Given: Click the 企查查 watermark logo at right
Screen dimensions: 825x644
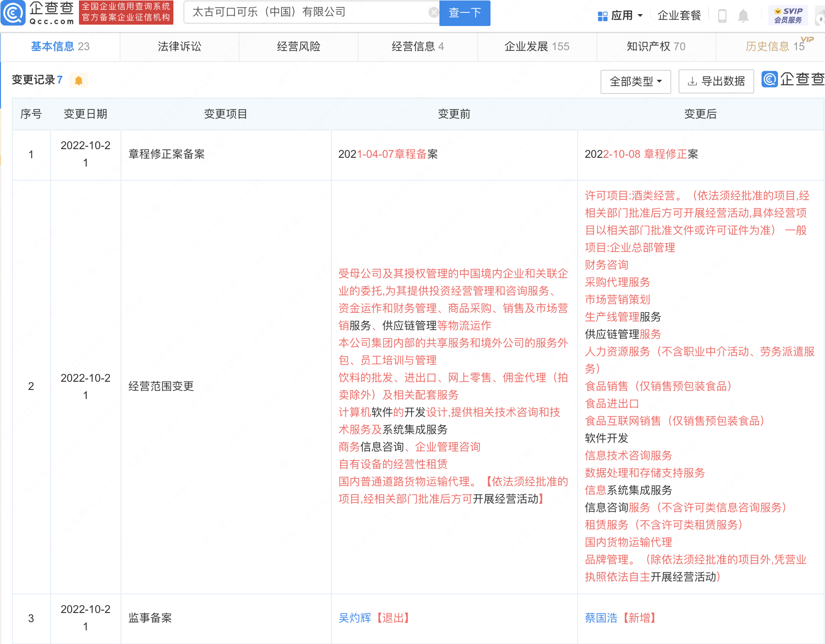Looking at the screenshot, I should [793, 79].
